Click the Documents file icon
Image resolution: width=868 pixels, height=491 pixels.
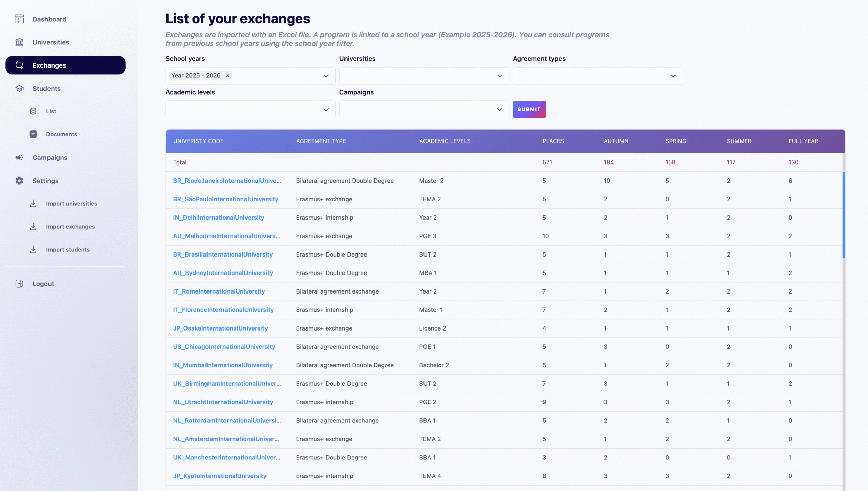click(33, 134)
